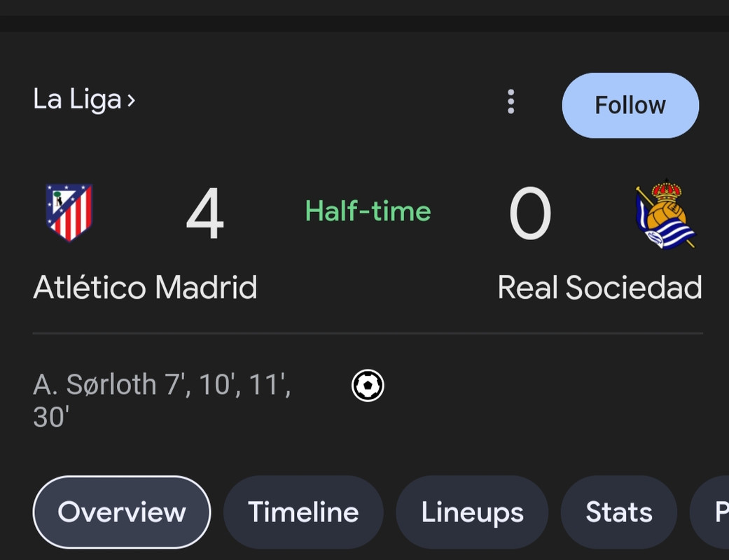Viewport: 729px width, 560px height.
Task: Tap Real Sociedad's score of 0
Action: click(x=531, y=213)
